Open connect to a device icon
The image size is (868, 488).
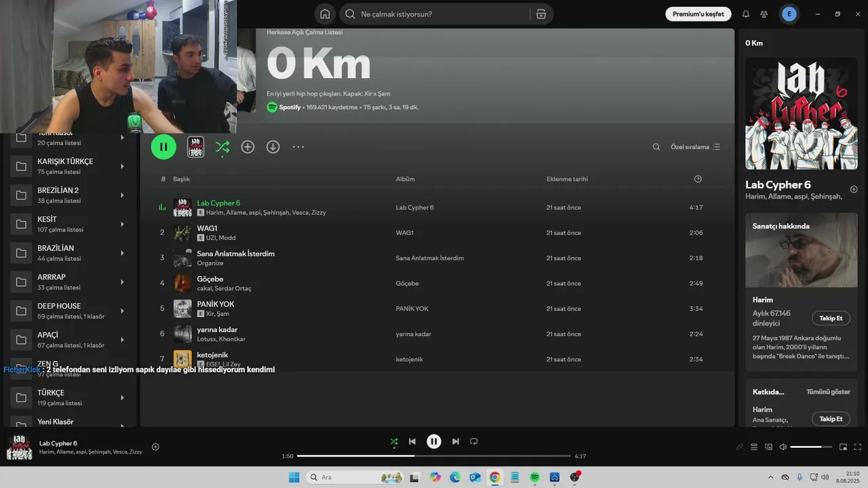[x=768, y=447]
